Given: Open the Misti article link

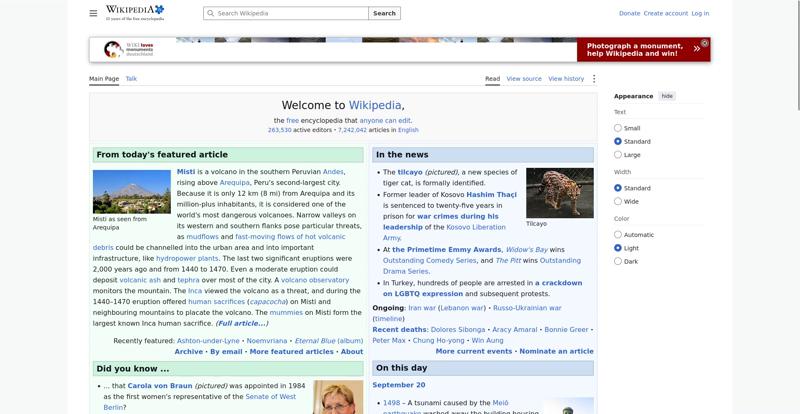Looking at the screenshot, I should coord(186,172).
